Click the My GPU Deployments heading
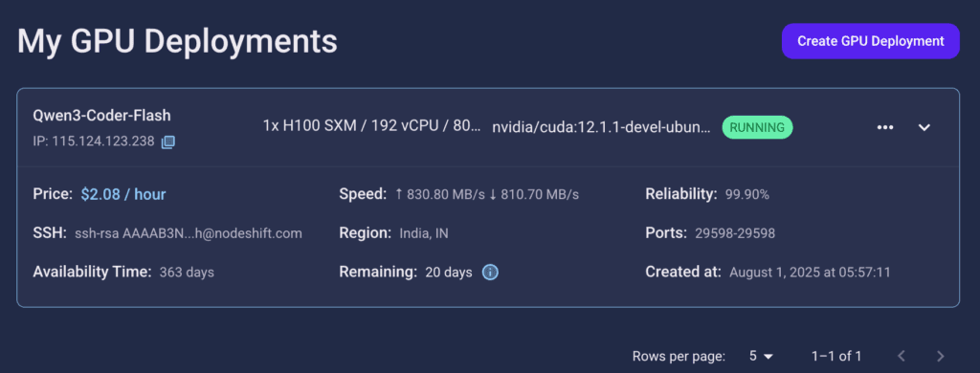This screenshot has height=373, width=980. coord(177,41)
